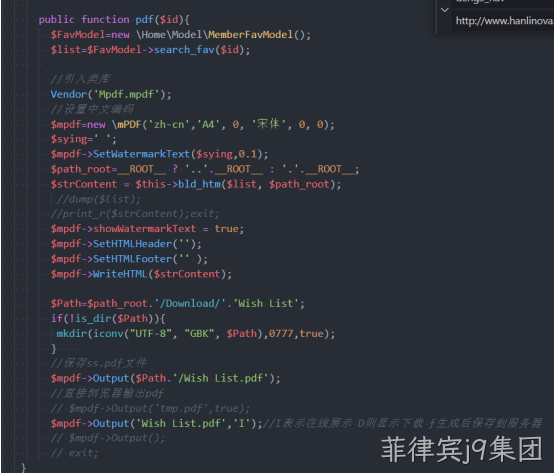This screenshot has height=473, width=554.
Task: Click the Vendor('Mpdf.mpdf') line
Action: [111, 94]
